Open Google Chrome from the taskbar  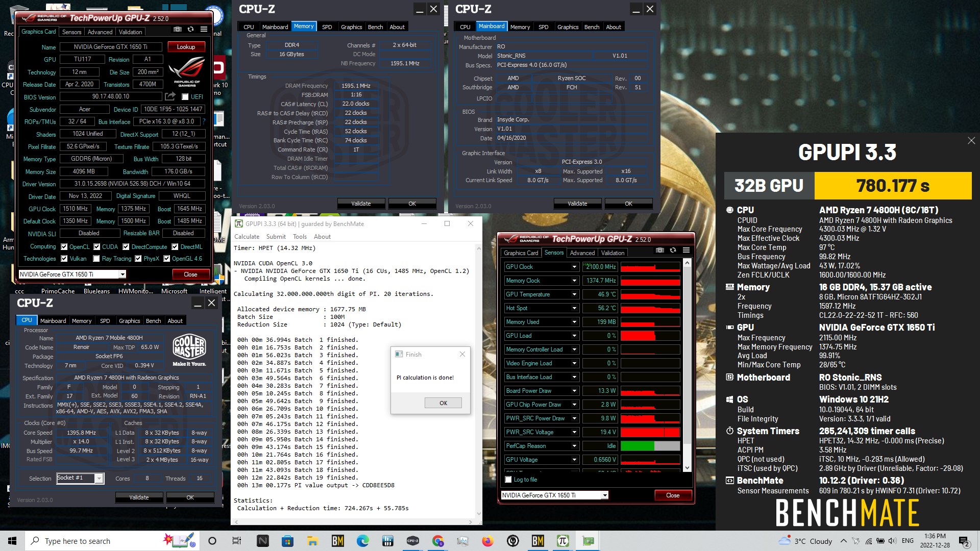pos(438,541)
